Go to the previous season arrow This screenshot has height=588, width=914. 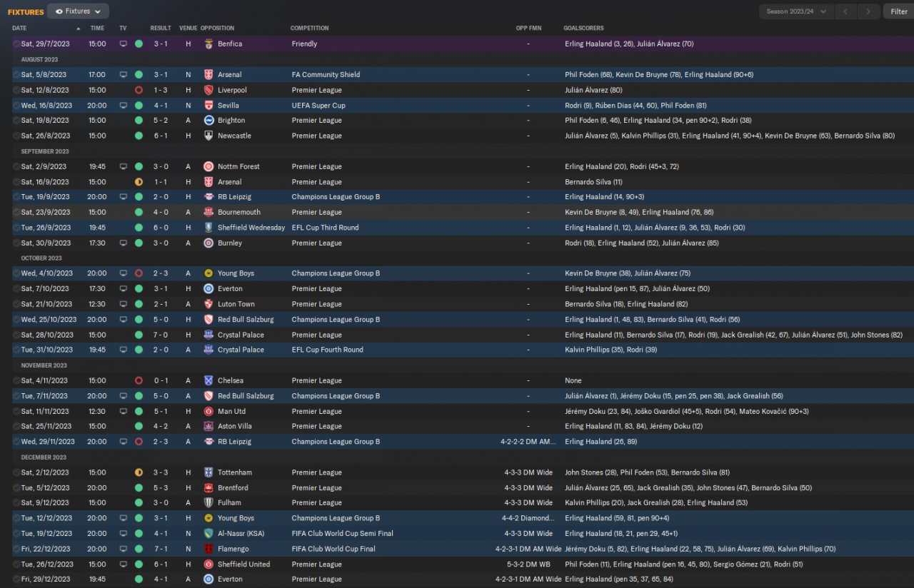coord(845,11)
